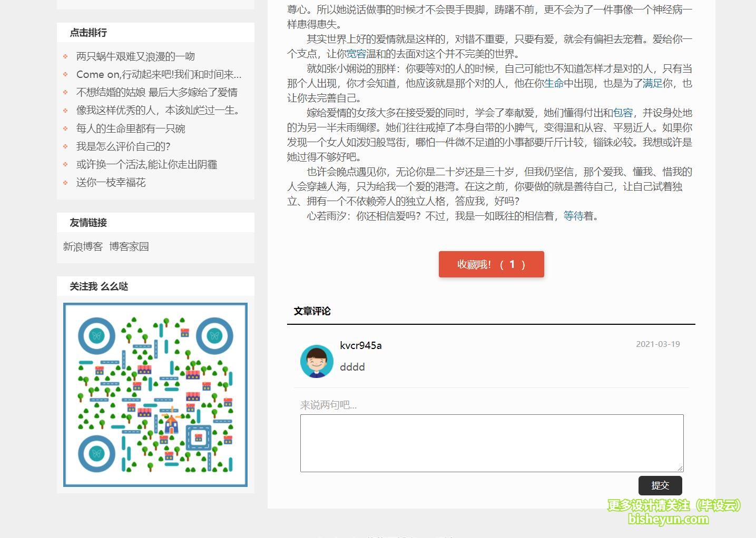Viewport: 756px width, 538px height.
Task: Submit the comment with 提交 button
Action: (x=660, y=485)
